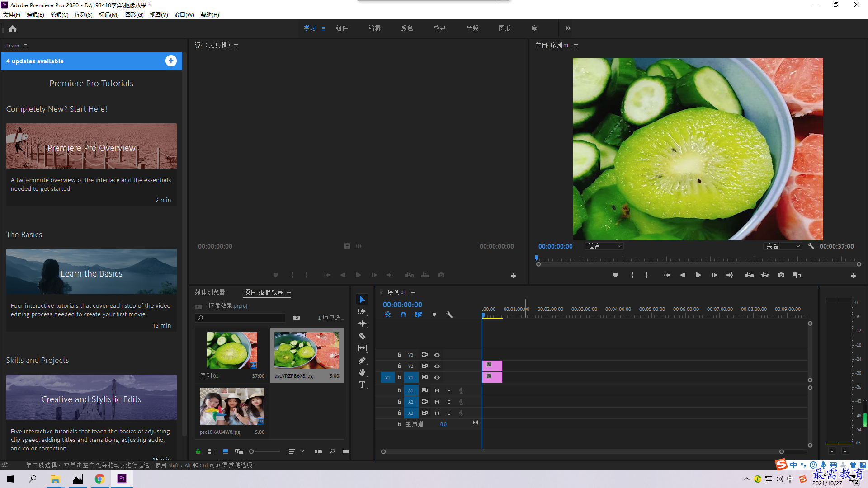868x488 pixels.
Task: Mute audio track A1
Action: pos(437,390)
